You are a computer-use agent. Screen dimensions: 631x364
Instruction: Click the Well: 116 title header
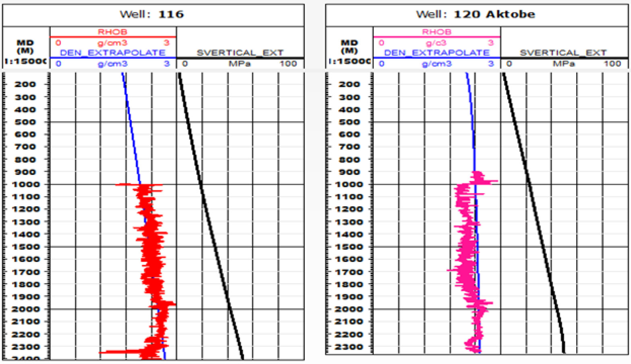pyautogui.click(x=152, y=14)
